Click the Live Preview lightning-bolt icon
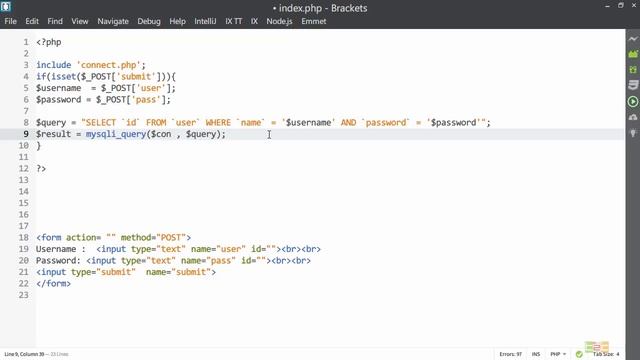The height and width of the screenshot is (360, 640). (x=633, y=39)
